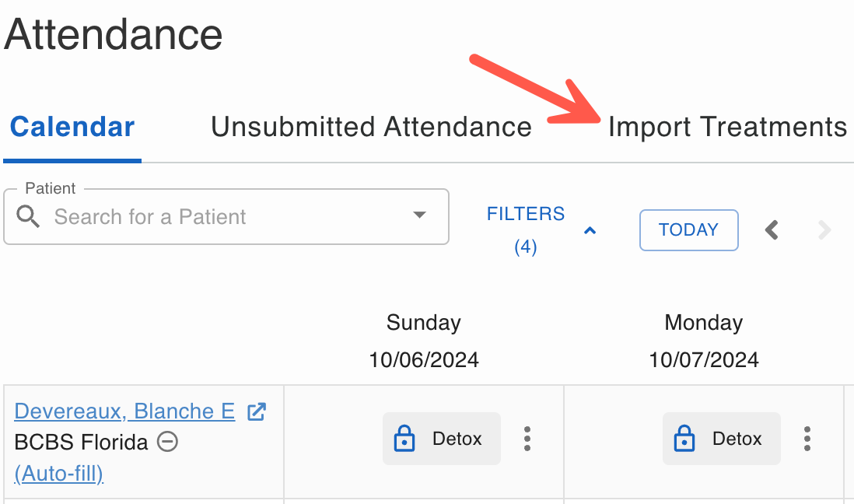
Task: Open three-dot menu for Monday Detox
Action: (807, 439)
